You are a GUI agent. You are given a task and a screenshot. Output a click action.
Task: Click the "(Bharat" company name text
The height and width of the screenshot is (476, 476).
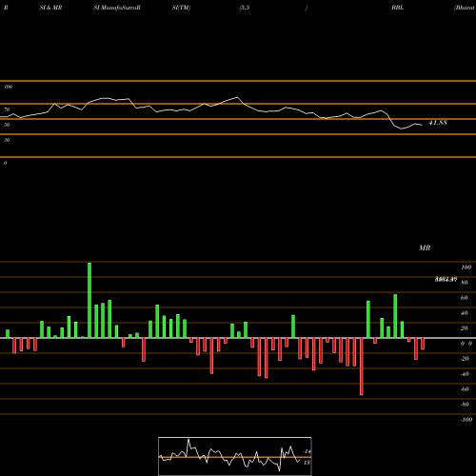click(465, 8)
